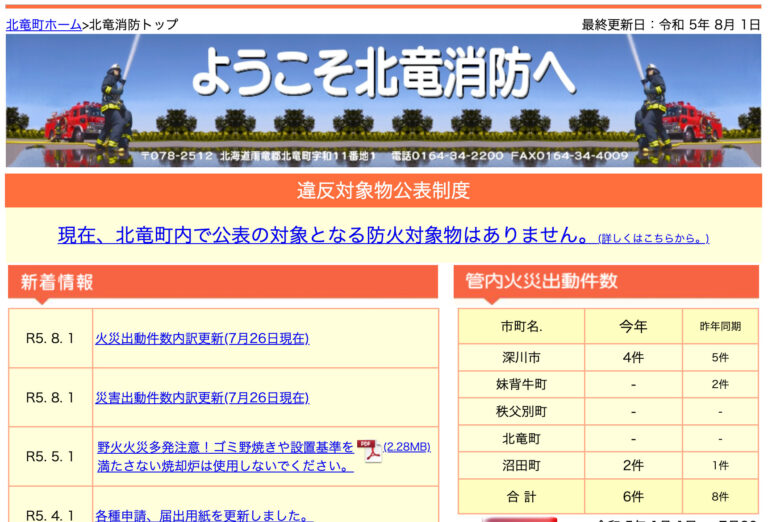
Task: Click the 管内火災出動件数 section header
Action: (x=541, y=282)
